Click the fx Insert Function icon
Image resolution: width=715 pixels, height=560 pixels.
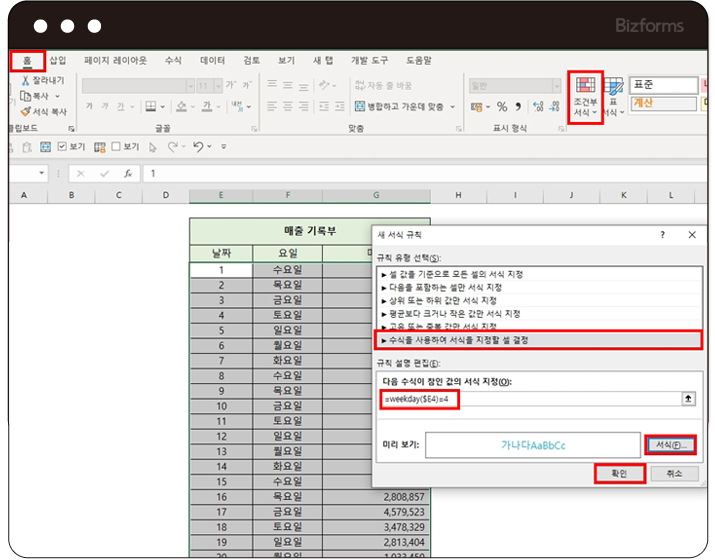coord(128,173)
